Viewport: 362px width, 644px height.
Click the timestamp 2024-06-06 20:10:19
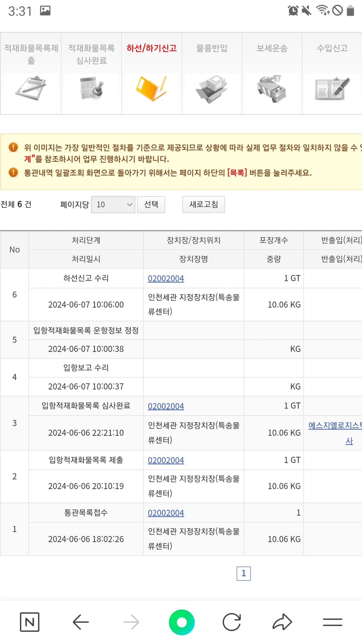[86, 486]
